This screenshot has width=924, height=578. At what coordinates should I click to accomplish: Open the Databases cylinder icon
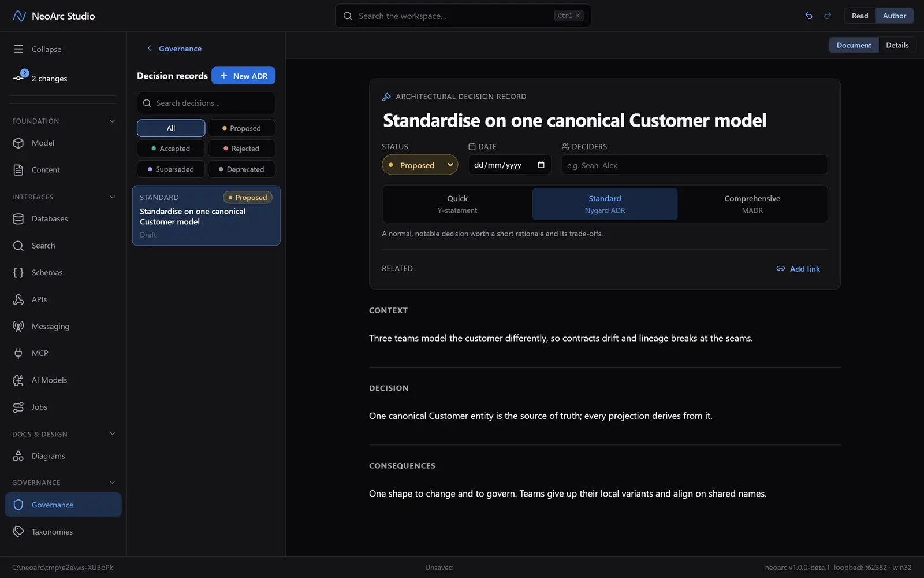tap(18, 218)
